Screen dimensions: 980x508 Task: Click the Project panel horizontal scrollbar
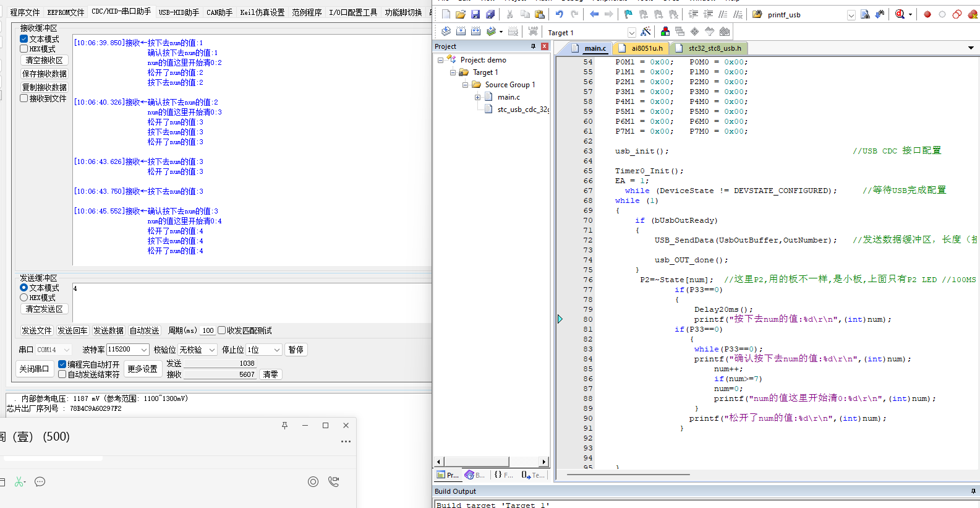point(492,462)
